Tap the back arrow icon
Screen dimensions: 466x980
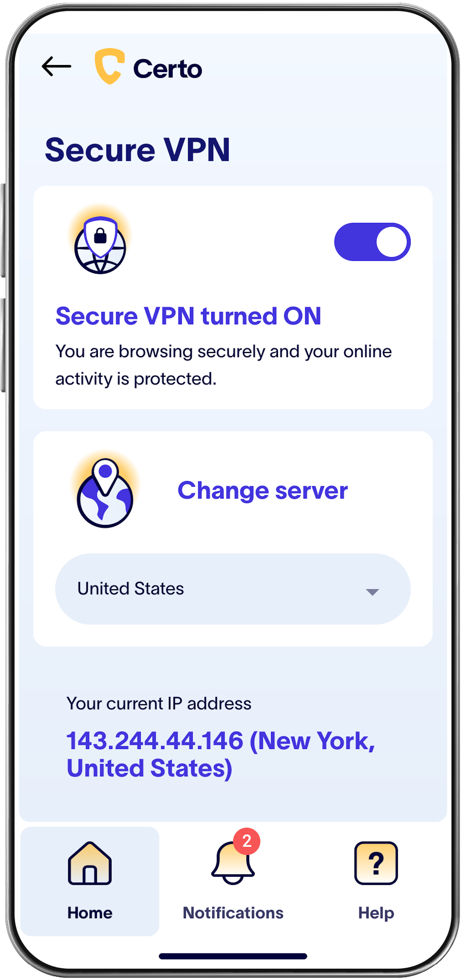(x=56, y=66)
